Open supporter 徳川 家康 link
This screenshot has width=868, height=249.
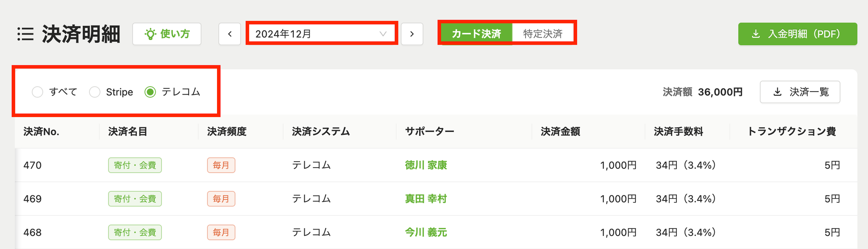click(426, 165)
